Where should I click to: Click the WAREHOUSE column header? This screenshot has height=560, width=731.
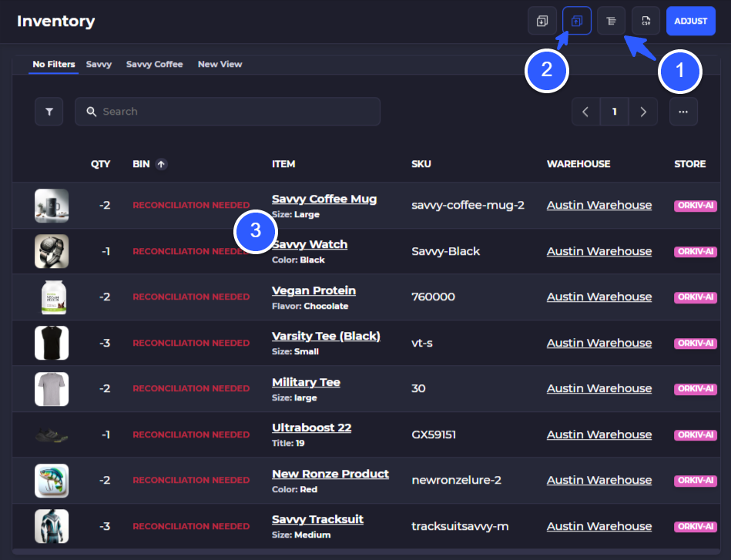pos(578,164)
